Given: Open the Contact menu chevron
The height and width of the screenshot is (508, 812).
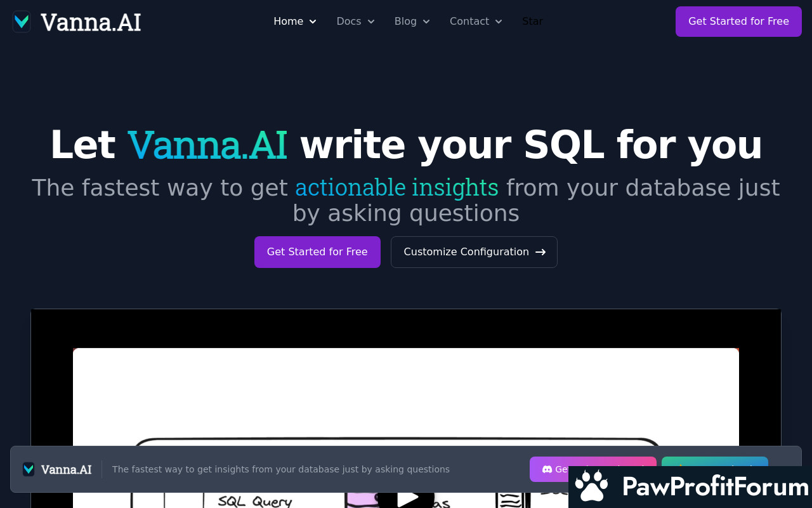Looking at the screenshot, I should (499, 22).
